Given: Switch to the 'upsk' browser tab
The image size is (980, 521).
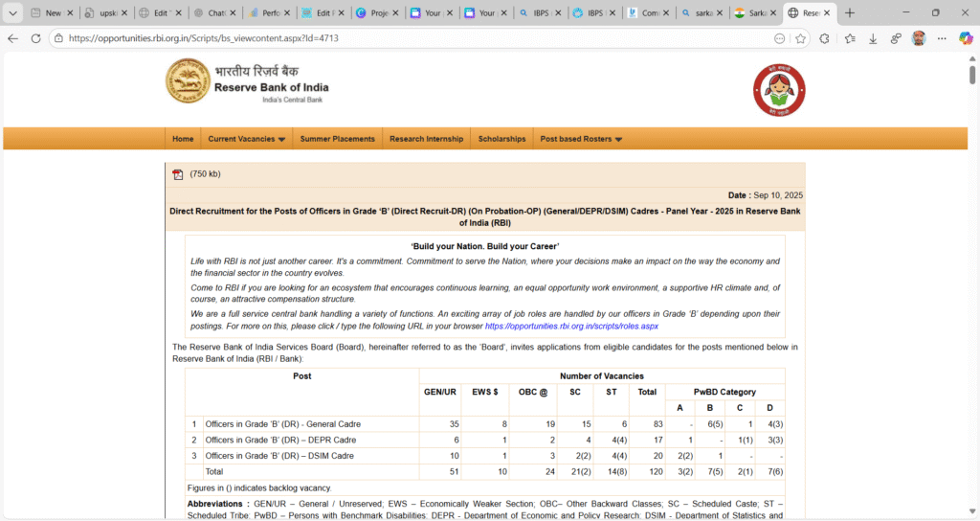Looking at the screenshot, I should point(100,13).
